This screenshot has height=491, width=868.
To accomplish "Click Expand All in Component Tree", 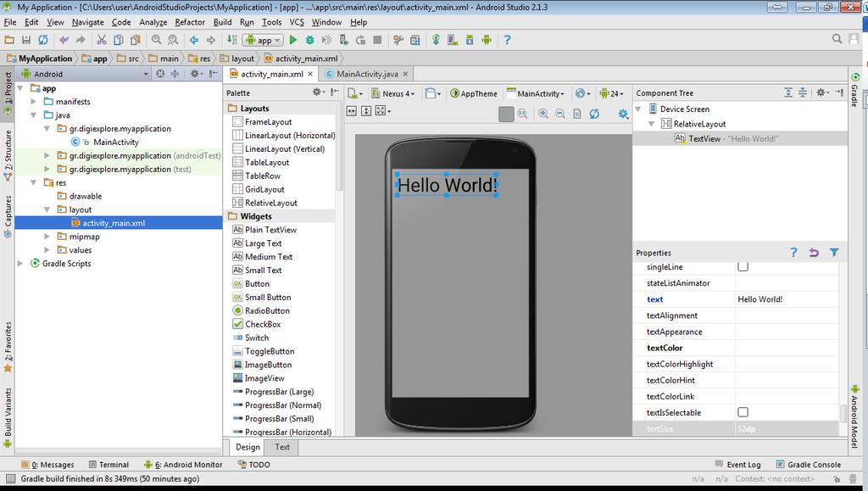I will pyautogui.click(x=788, y=93).
